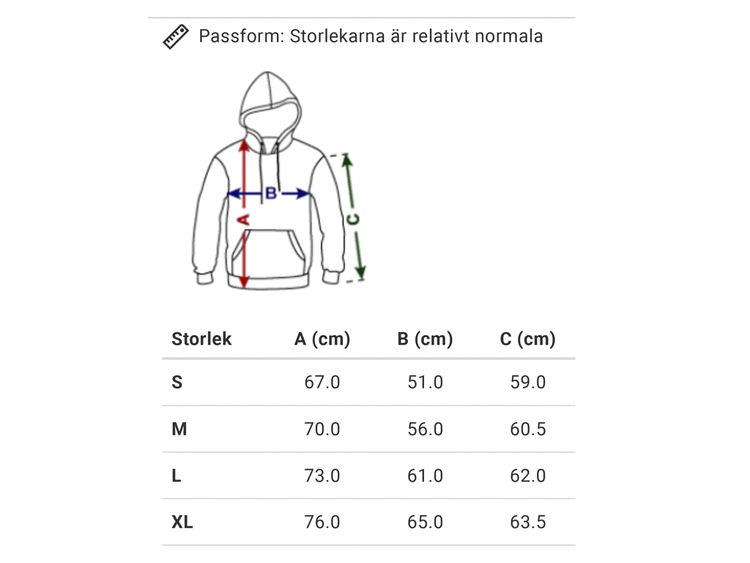Click the 63.5 C value for XL

point(527,522)
